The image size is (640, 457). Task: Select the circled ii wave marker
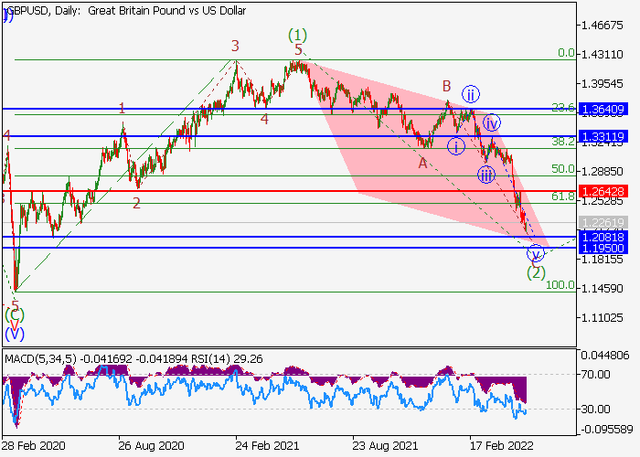(471, 95)
